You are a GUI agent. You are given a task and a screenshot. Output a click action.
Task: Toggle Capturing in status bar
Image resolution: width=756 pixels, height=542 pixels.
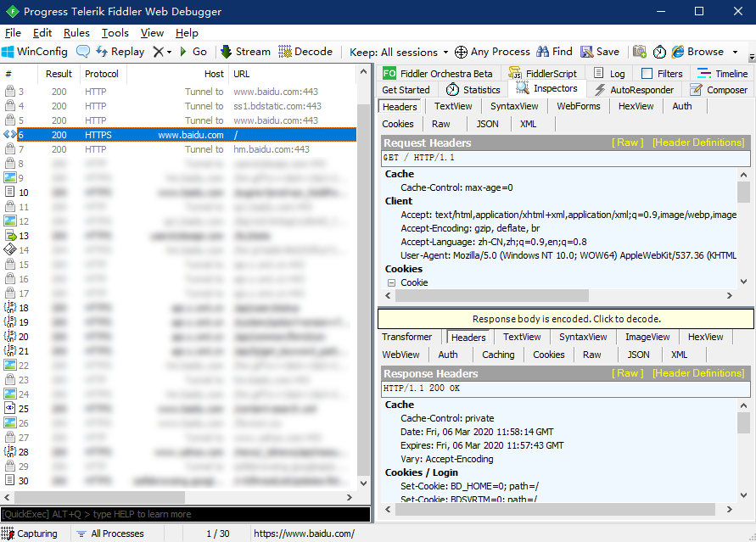click(x=30, y=534)
